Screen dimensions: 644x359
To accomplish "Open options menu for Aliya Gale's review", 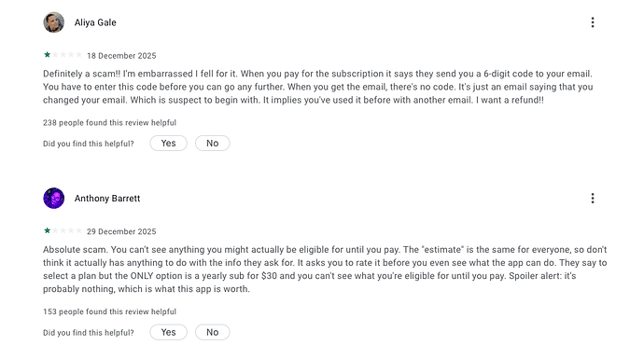I will [593, 22].
